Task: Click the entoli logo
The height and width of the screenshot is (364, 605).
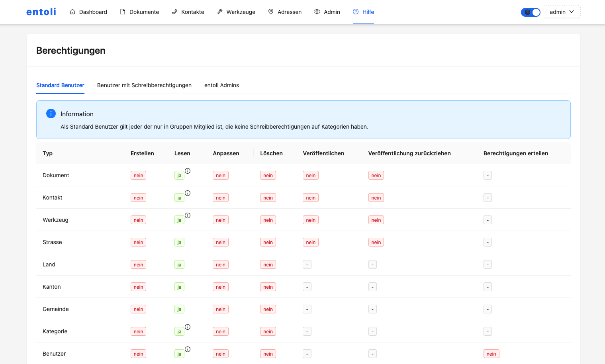Action: (x=41, y=12)
